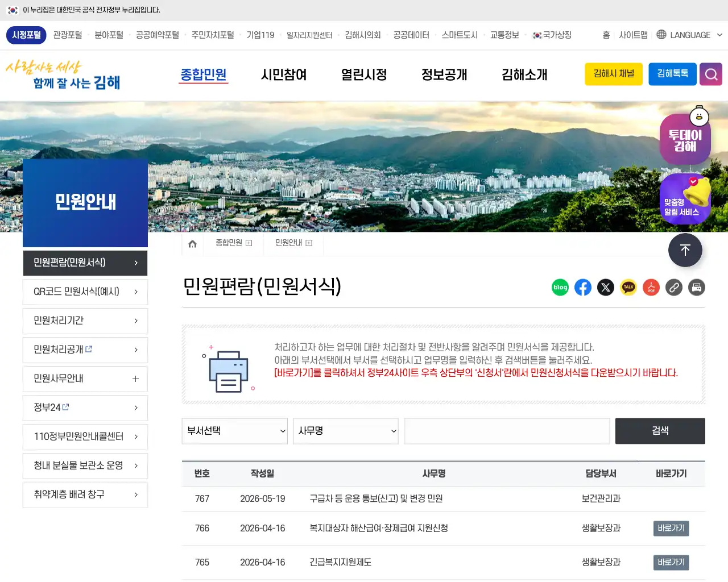728x582 pixels.
Task: Click the scroll-to-top arrow button
Action: (685, 250)
